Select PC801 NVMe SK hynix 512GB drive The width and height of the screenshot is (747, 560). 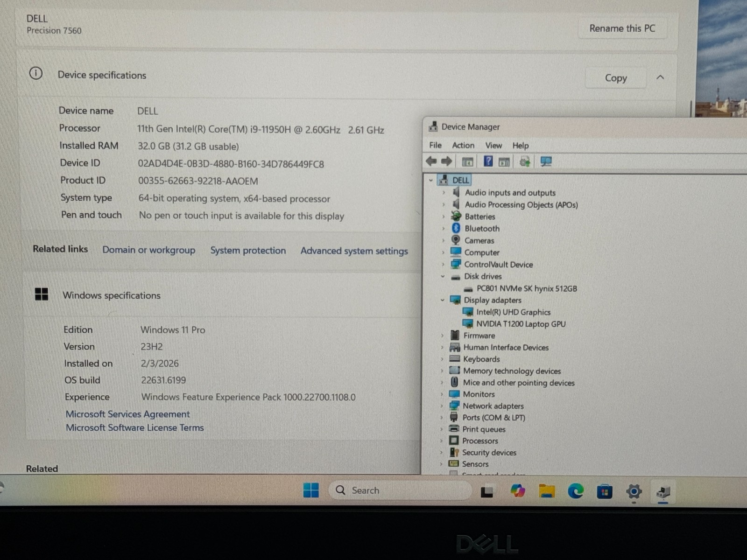pyautogui.click(x=527, y=288)
